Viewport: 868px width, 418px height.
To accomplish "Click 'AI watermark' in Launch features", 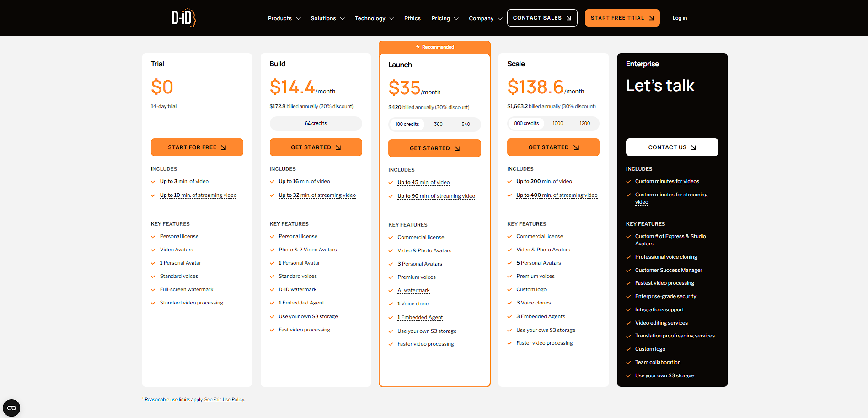I will 413,290.
